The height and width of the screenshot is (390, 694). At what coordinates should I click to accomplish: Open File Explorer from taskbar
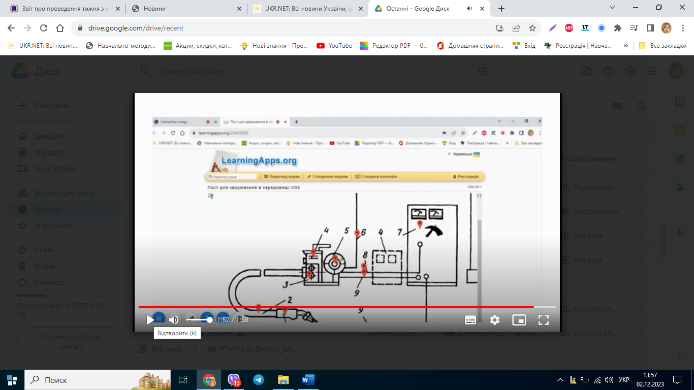pos(283,380)
